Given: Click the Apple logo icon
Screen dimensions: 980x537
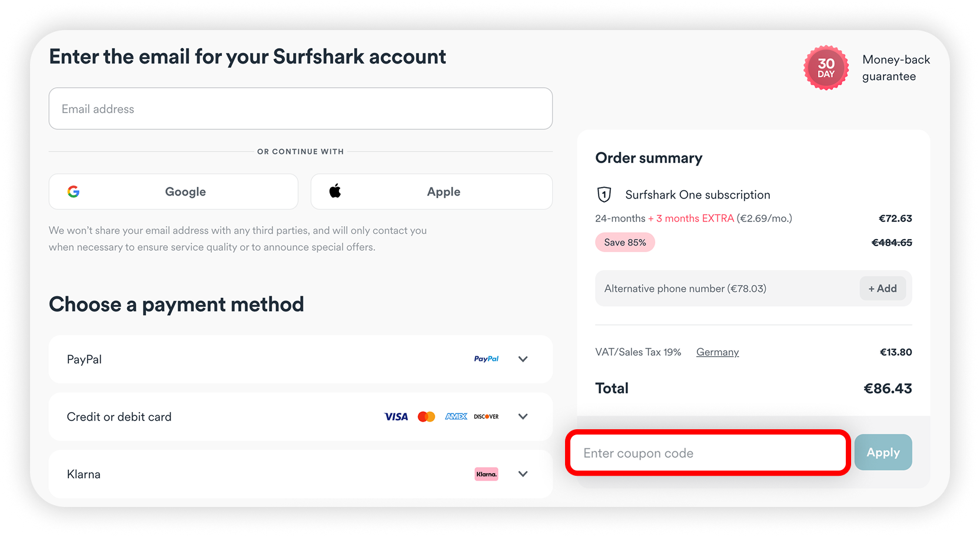Looking at the screenshot, I should (334, 191).
